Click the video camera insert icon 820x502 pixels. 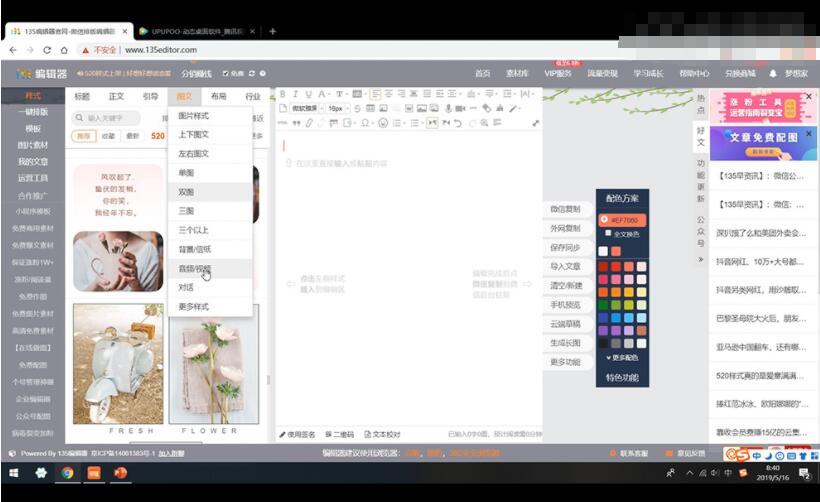tap(460, 108)
